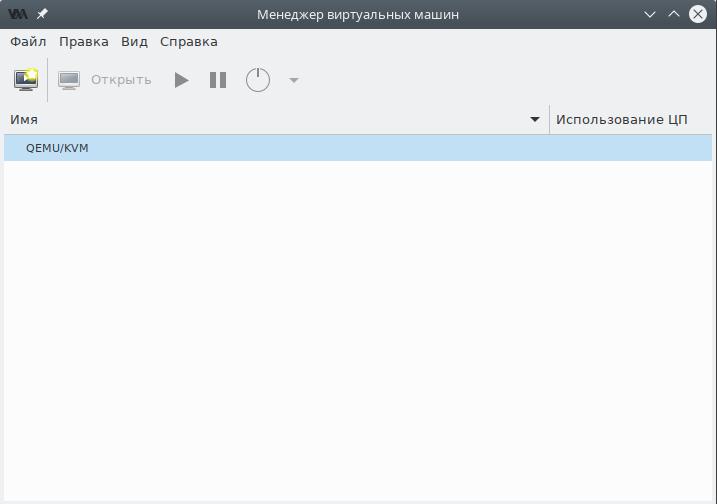This screenshot has height=504, width=717.
Task: Open the Вид menu
Action: click(x=134, y=42)
